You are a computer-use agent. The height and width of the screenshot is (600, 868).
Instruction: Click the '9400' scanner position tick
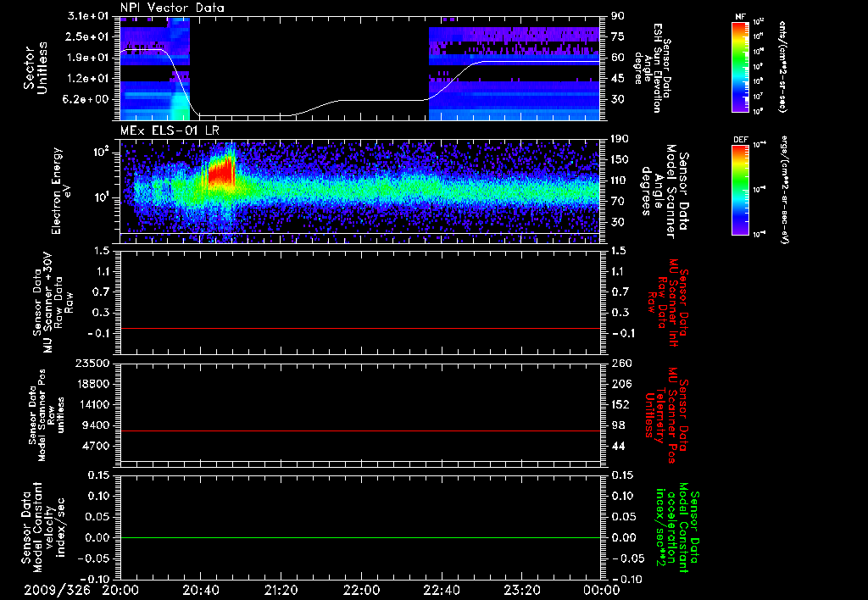[95, 425]
